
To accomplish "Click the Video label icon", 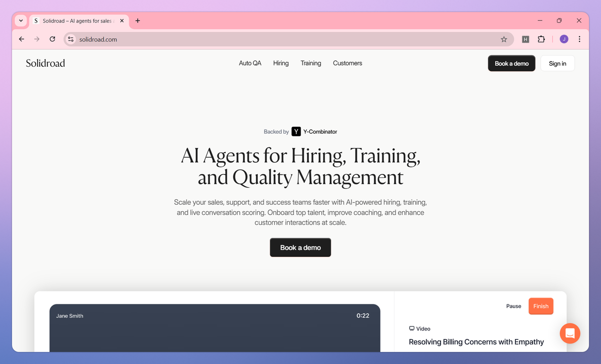I will [412, 329].
